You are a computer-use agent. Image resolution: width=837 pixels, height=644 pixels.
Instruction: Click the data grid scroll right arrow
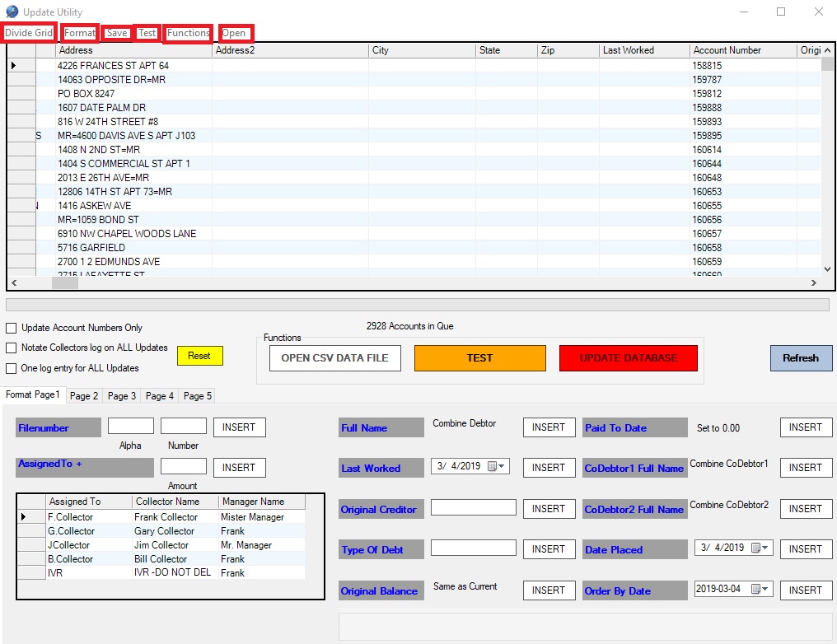(814, 282)
